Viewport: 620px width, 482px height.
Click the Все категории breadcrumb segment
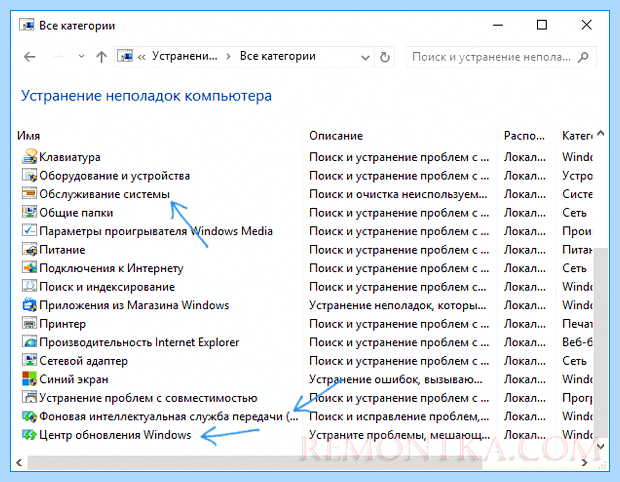click(x=278, y=56)
